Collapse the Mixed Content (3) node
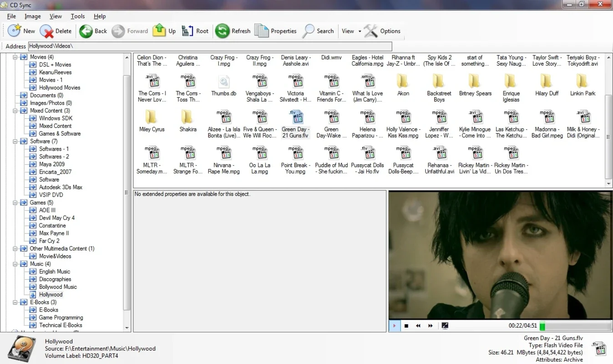The image size is (613, 364). [x=15, y=111]
